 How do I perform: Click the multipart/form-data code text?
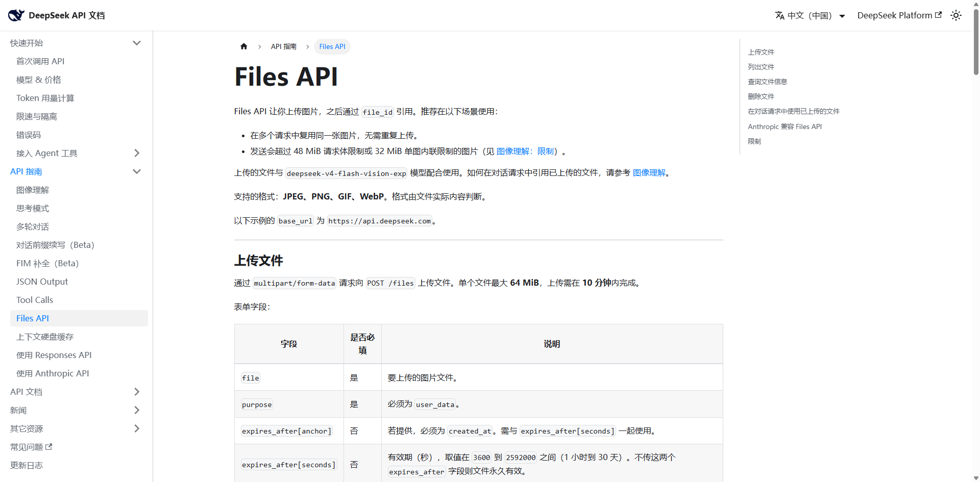[295, 283]
